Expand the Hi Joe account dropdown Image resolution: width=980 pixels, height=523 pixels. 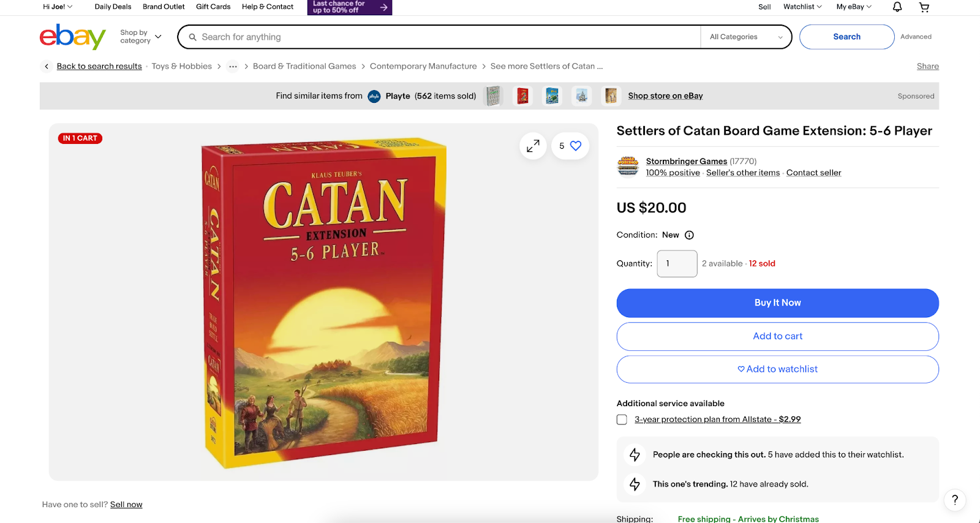pos(58,7)
